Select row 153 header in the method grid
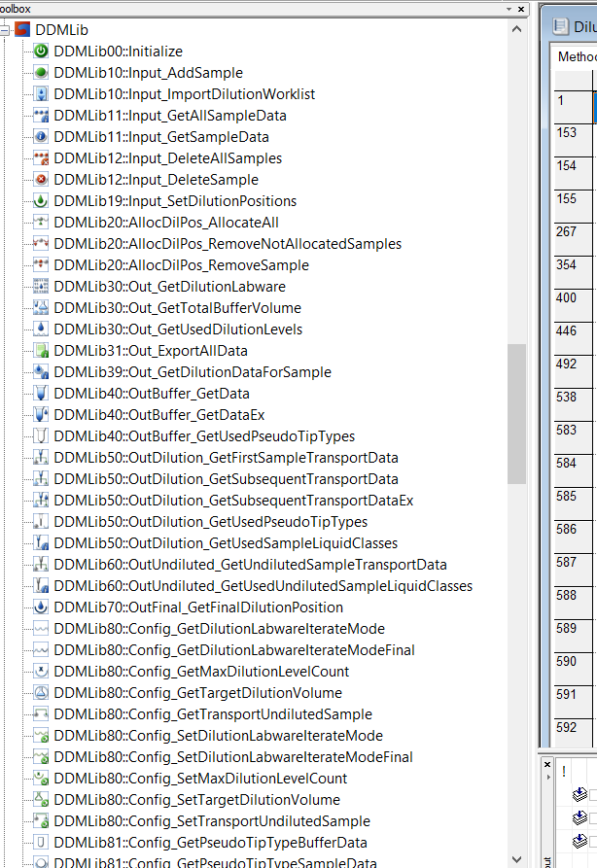This screenshot has width=597, height=868. 567,133
